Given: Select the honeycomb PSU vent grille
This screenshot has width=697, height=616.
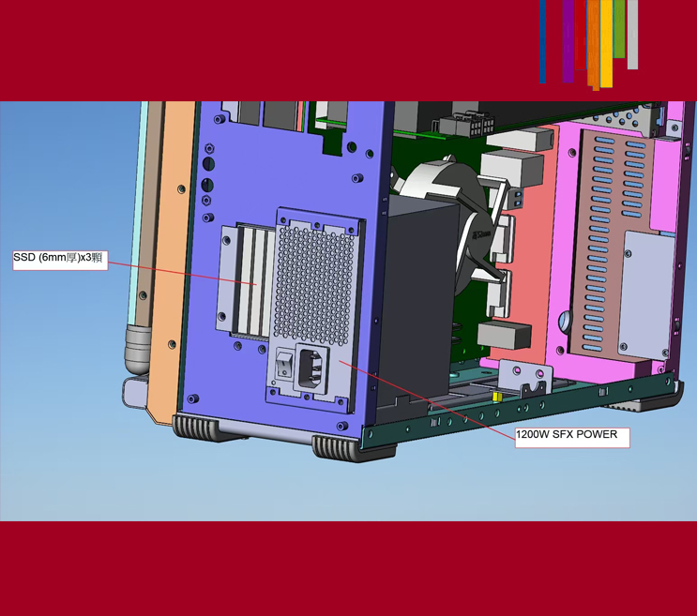Looking at the screenshot, I should click(x=312, y=282).
